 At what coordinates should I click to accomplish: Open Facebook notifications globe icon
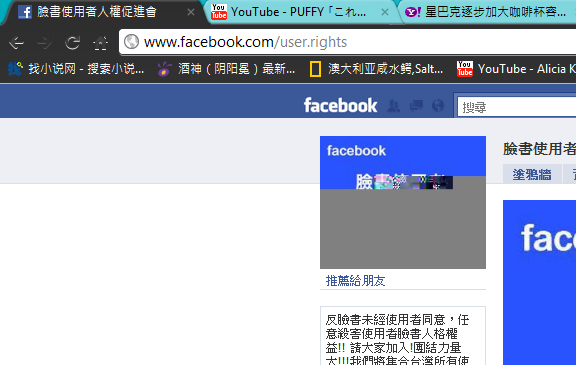(438, 106)
